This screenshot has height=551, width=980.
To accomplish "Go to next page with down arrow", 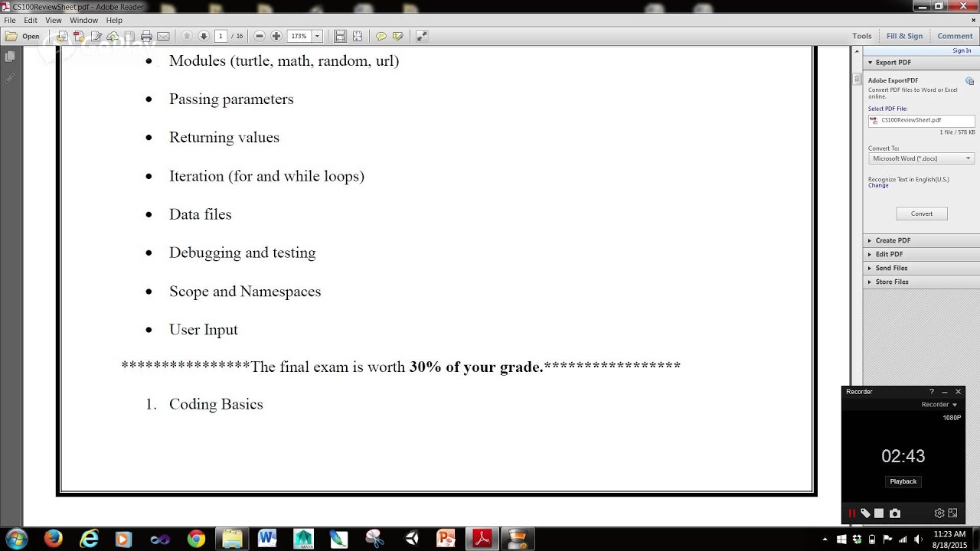I will 204,36.
